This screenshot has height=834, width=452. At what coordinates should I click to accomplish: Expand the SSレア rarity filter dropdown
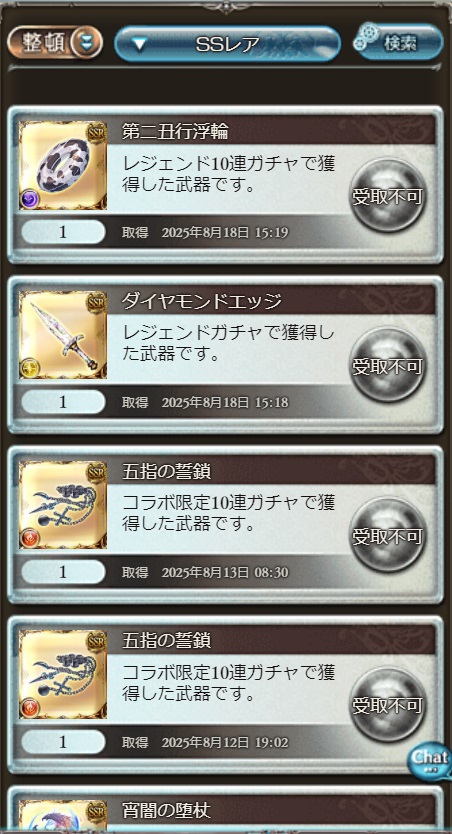pyautogui.click(x=227, y=44)
